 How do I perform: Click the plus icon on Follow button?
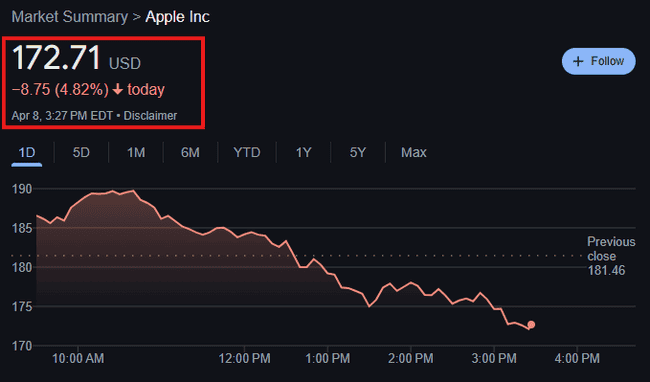coord(578,61)
